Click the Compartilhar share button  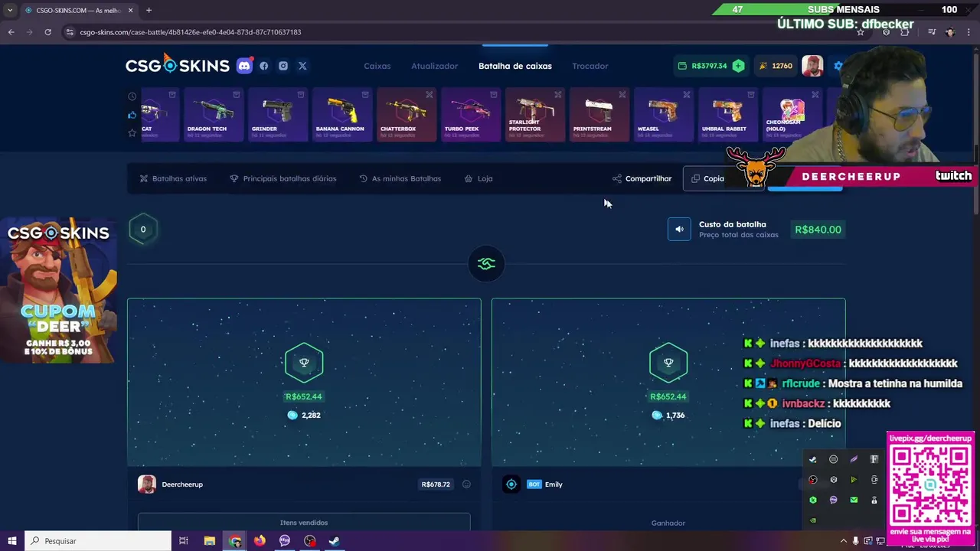(642, 178)
